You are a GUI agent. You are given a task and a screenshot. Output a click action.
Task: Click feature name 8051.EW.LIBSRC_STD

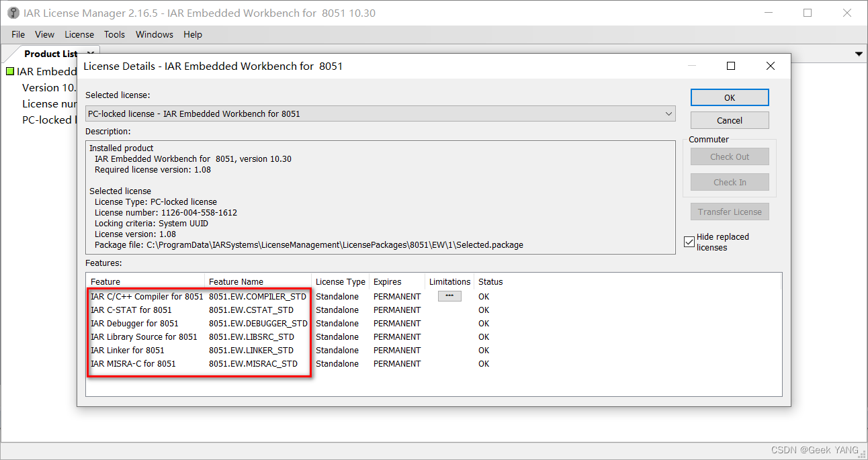tap(251, 336)
